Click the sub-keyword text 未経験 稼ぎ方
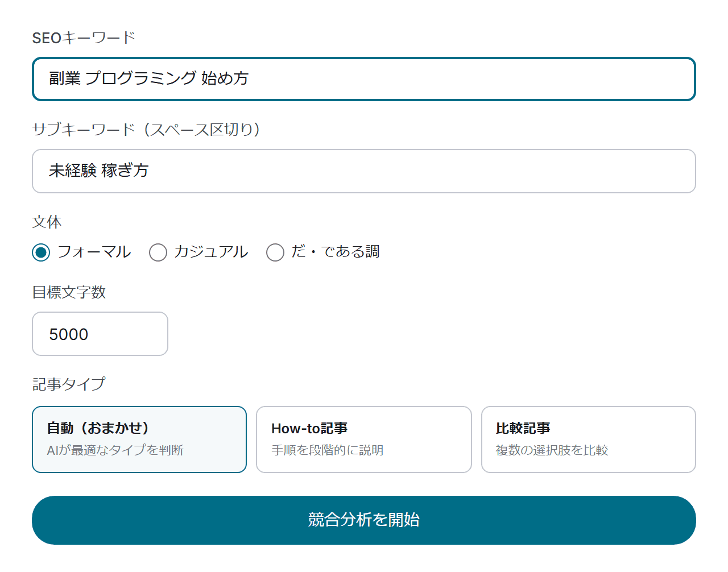 97,171
